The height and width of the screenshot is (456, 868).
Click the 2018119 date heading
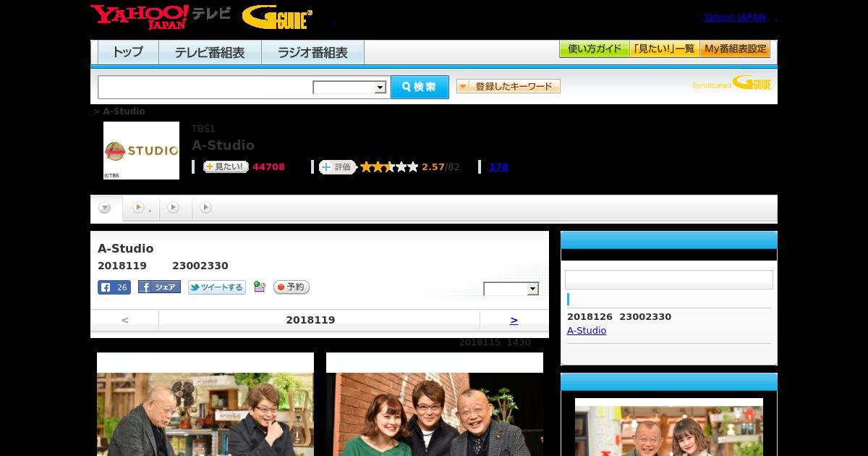(x=310, y=320)
